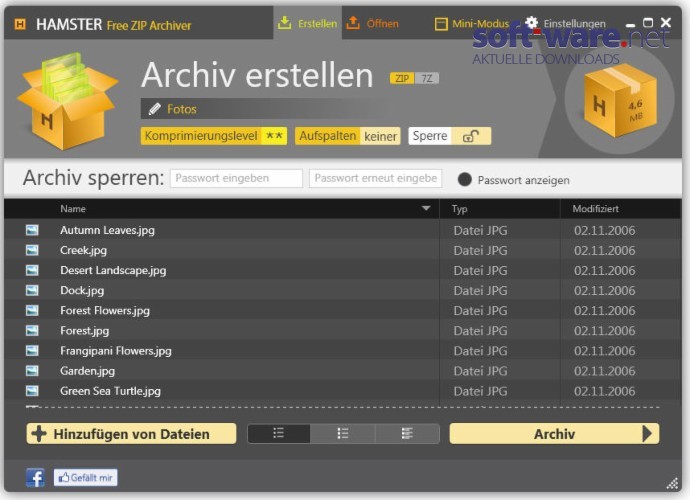Click the sort arrow in Name column
Viewport: 690px width, 500px height.
point(426,208)
